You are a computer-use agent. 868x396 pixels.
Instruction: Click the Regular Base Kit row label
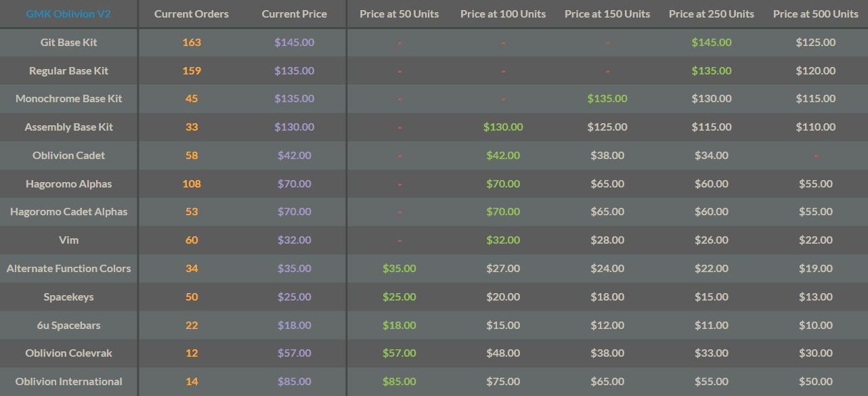(69, 71)
